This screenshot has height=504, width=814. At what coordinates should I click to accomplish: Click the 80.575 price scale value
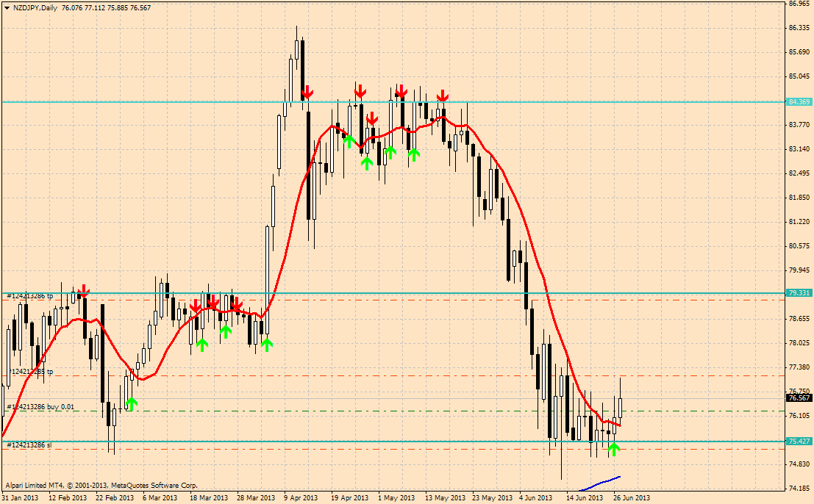799,246
